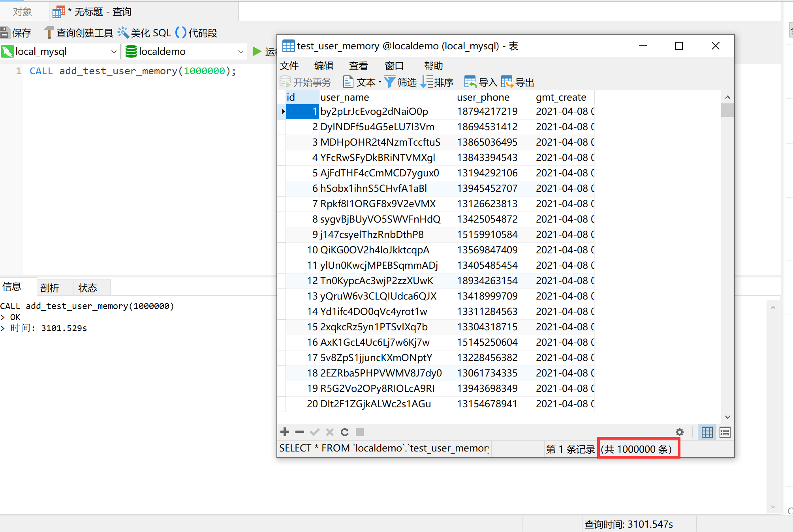Image resolution: width=793 pixels, height=532 pixels.
Task: Click Beautify SQL (美化 SQL) icon
Action: pyautogui.click(x=124, y=32)
